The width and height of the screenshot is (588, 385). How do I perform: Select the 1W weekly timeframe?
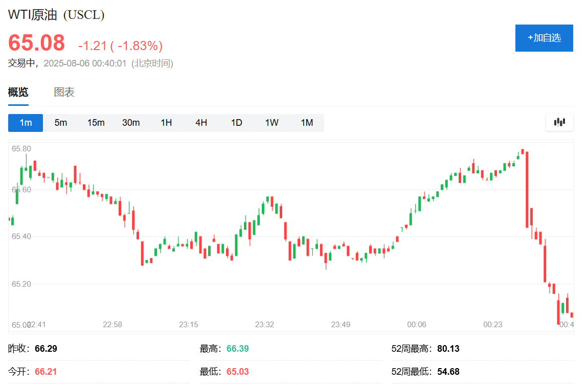point(272,123)
